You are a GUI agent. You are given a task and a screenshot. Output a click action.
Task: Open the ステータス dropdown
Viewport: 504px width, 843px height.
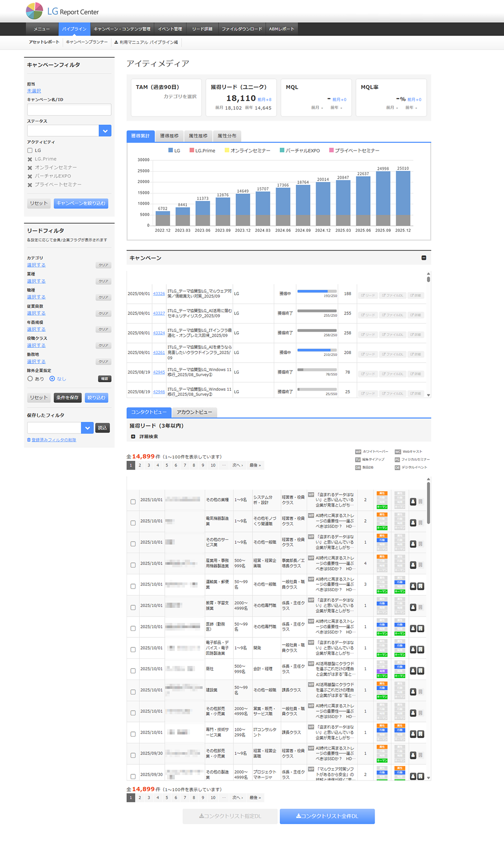point(105,131)
